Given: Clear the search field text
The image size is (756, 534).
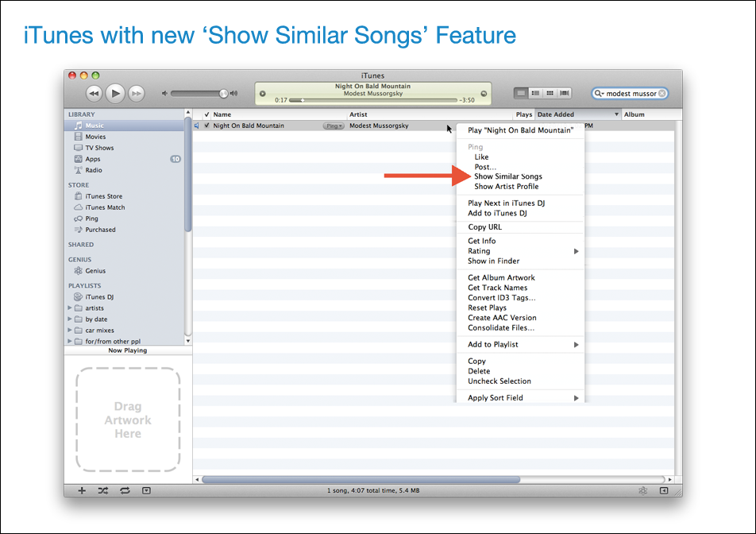Looking at the screenshot, I should click(x=662, y=93).
